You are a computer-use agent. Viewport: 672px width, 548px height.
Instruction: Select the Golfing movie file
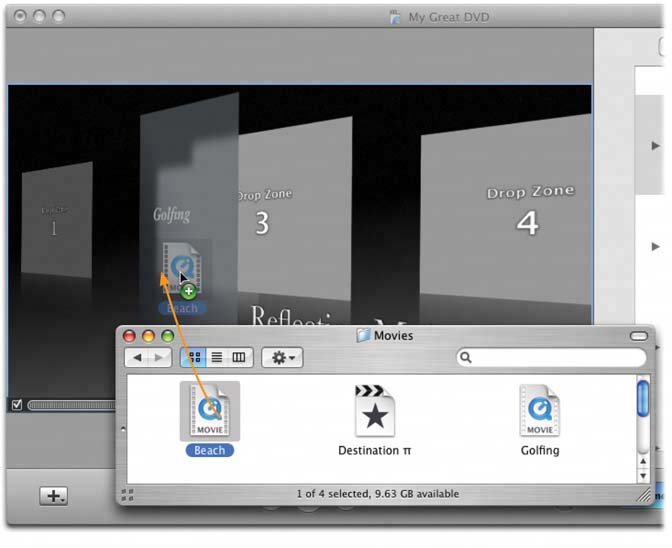539,411
